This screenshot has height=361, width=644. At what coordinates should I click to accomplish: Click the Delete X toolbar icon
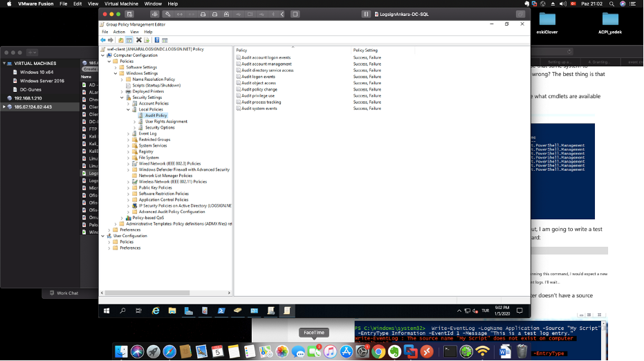click(x=139, y=40)
